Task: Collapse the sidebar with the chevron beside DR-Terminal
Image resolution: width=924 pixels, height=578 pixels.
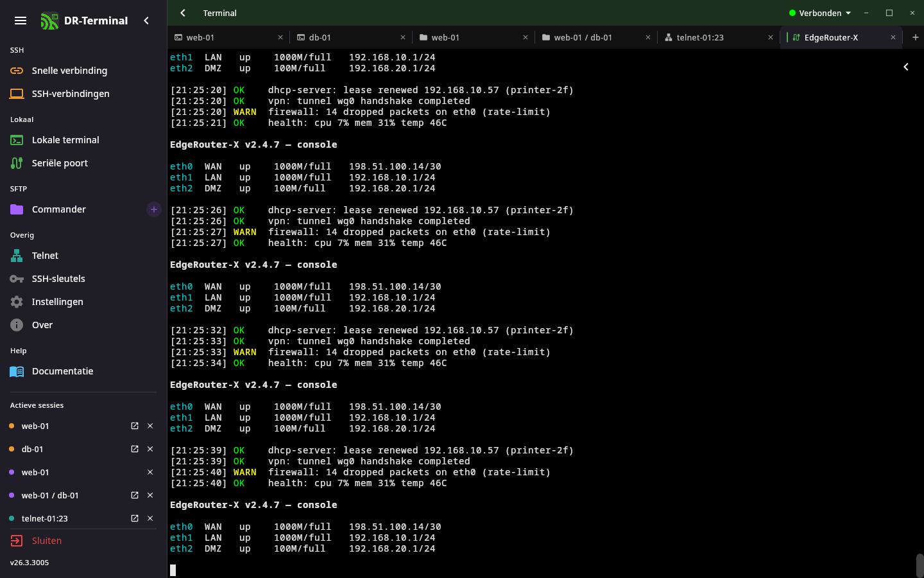Action: click(146, 21)
